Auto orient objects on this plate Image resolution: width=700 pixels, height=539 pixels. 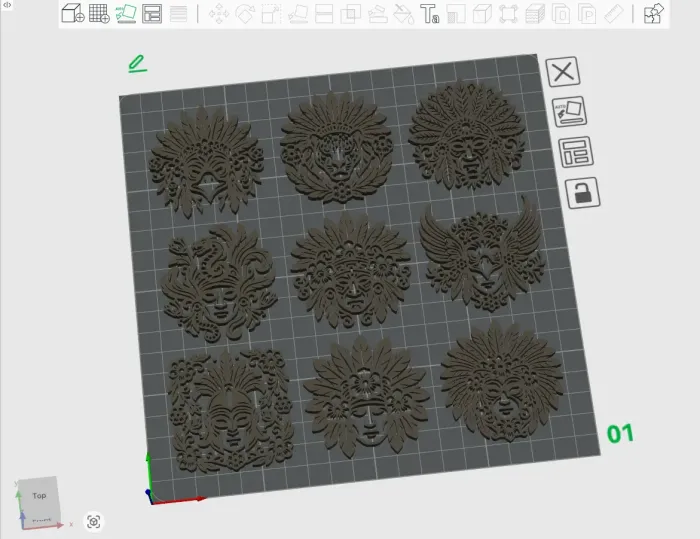click(x=569, y=111)
